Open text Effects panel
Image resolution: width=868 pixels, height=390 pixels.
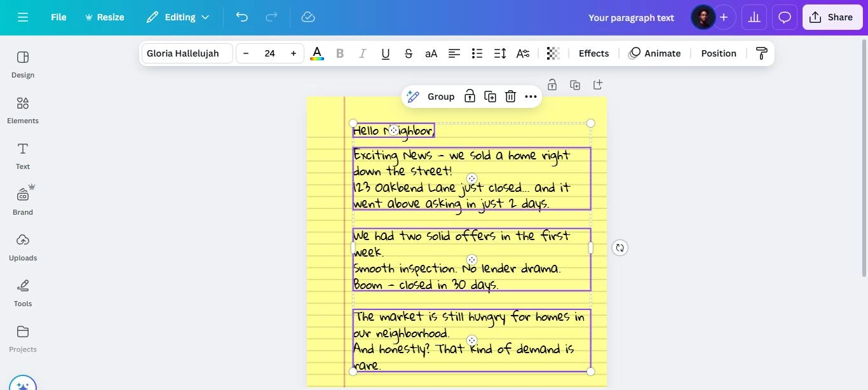593,53
